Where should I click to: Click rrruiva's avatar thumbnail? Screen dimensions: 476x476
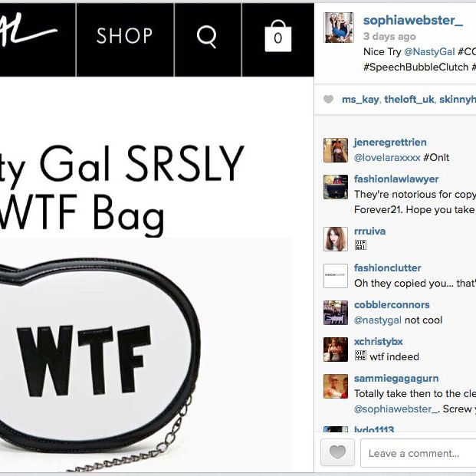click(x=336, y=239)
